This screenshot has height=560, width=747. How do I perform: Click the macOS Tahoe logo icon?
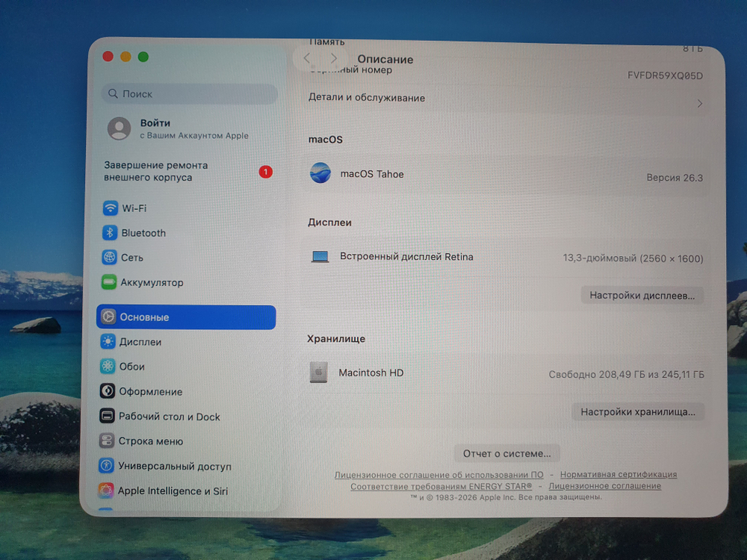pos(320,173)
